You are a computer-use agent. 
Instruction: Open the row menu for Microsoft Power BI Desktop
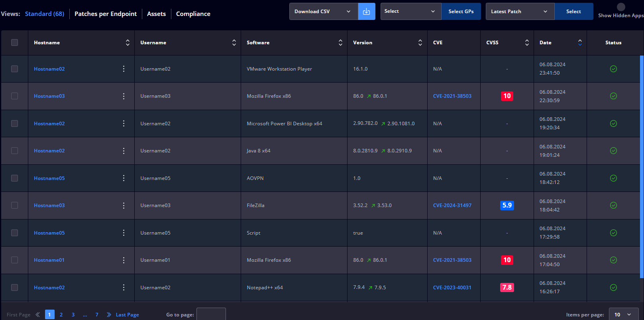[124, 123]
